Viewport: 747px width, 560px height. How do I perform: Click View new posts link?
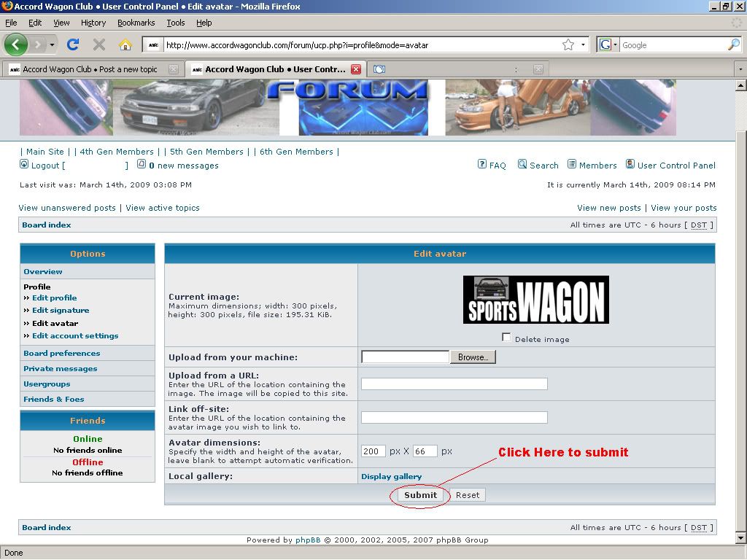click(x=609, y=208)
